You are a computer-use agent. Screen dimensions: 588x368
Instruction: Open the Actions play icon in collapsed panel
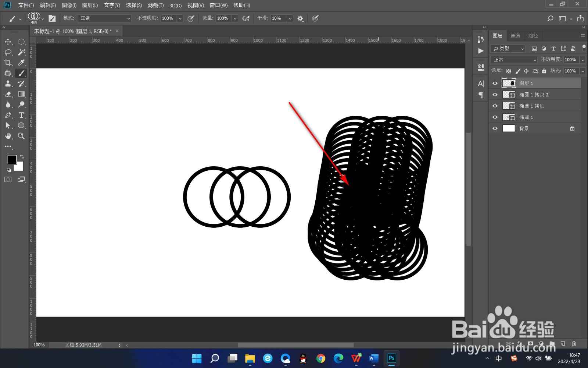(x=481, y=51)
